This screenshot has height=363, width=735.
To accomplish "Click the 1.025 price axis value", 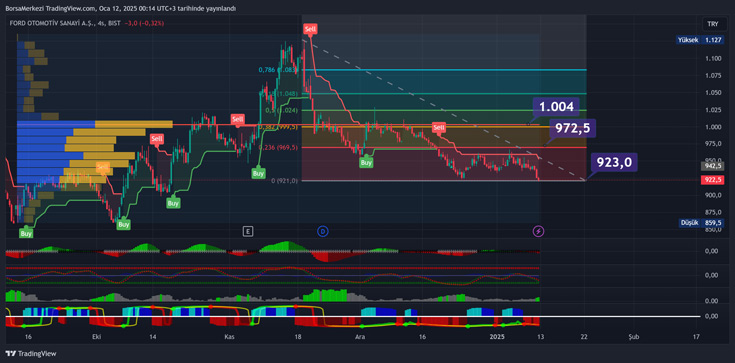I will (x=712, y=110).
